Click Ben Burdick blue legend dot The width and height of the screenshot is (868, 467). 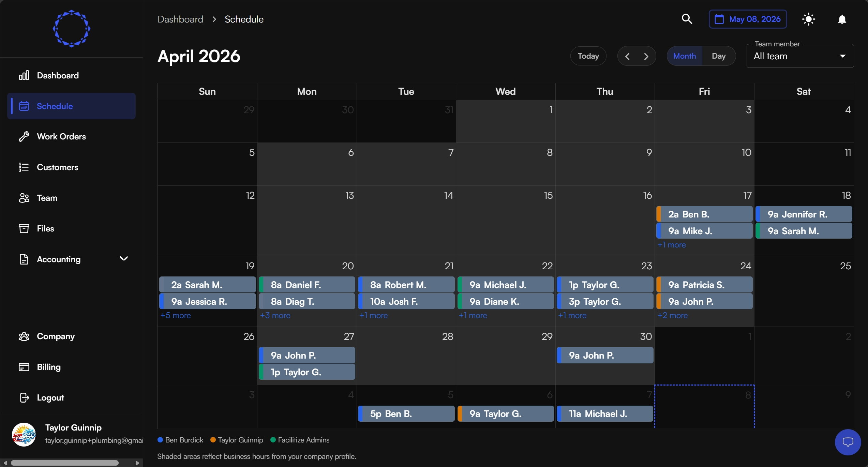(x=160, y=440)
